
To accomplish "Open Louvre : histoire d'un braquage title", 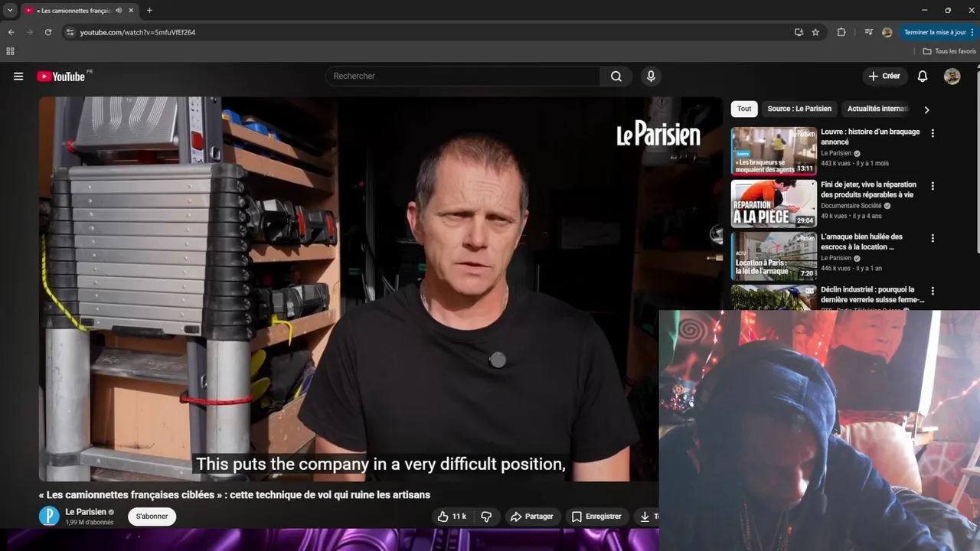I will (x=871, y=137).
